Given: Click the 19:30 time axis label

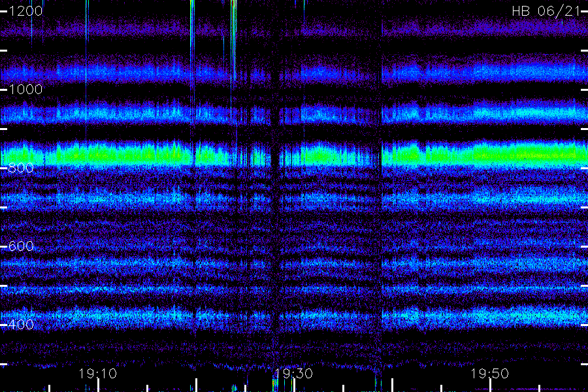Looking at the screenshot, I should 293,374.
